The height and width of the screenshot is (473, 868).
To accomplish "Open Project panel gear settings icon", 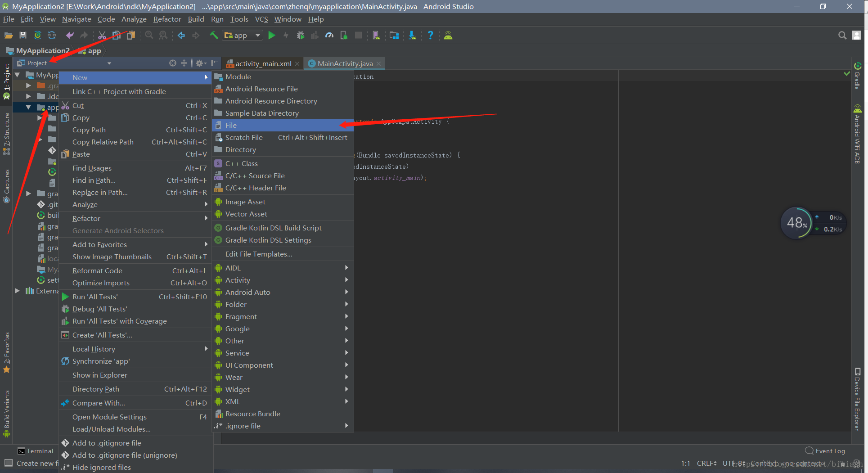I will (x=200, y=63).
